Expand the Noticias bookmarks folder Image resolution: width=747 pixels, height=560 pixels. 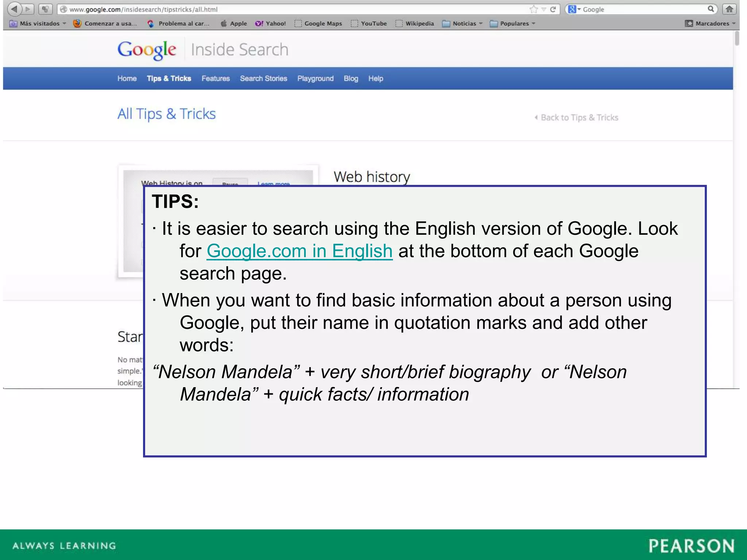tap(462, 24)
